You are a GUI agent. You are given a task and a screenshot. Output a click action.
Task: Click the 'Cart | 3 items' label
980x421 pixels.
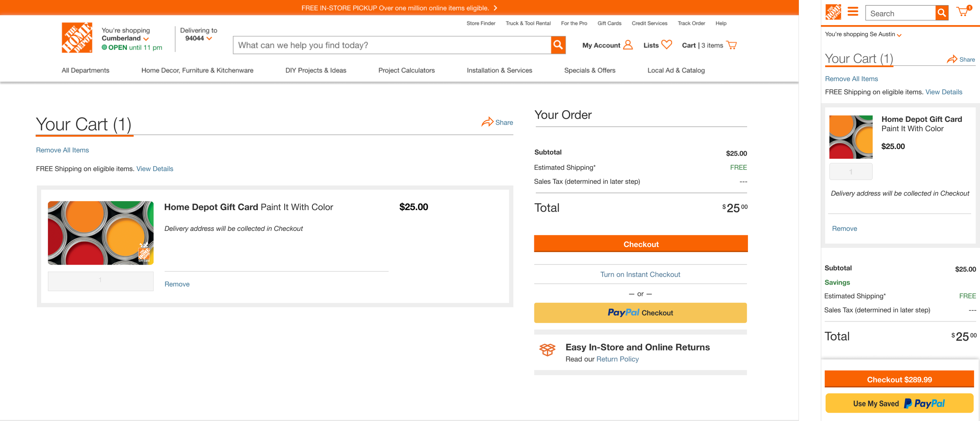point(702,45)
